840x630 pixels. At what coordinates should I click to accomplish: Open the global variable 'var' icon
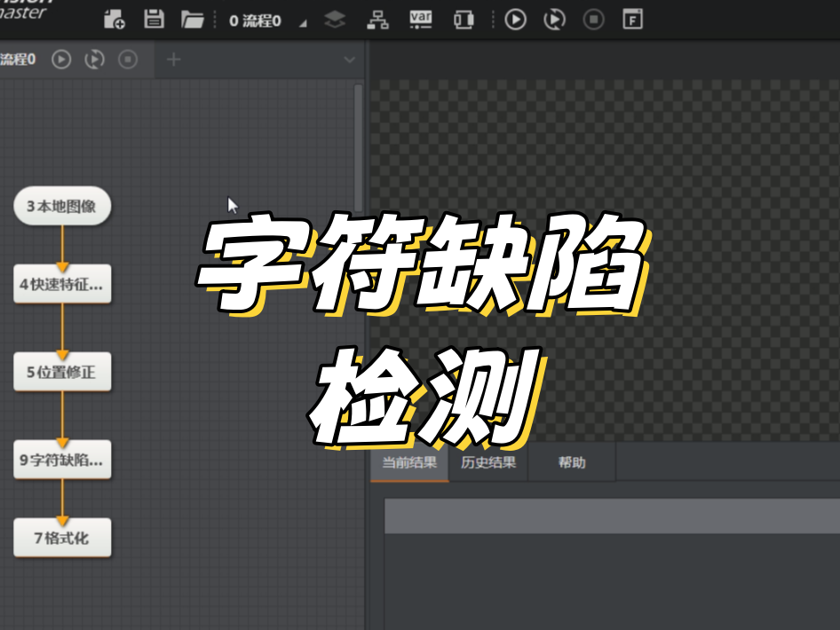pyautogui.click(x=421, y=20)
